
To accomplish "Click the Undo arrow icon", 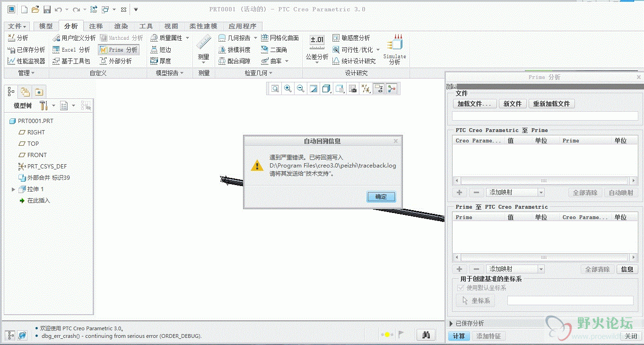I will (59, 9).
